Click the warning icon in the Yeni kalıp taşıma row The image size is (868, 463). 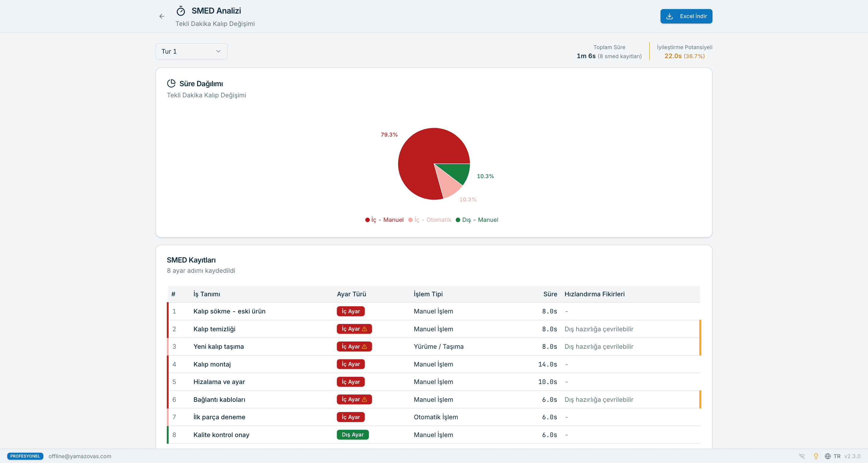click(364, 346)
